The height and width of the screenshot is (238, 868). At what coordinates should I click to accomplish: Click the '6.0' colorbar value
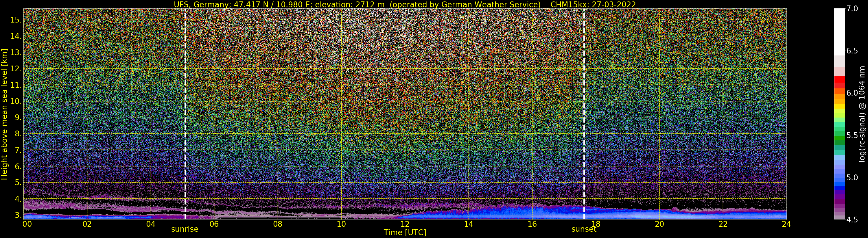[852, 93]
